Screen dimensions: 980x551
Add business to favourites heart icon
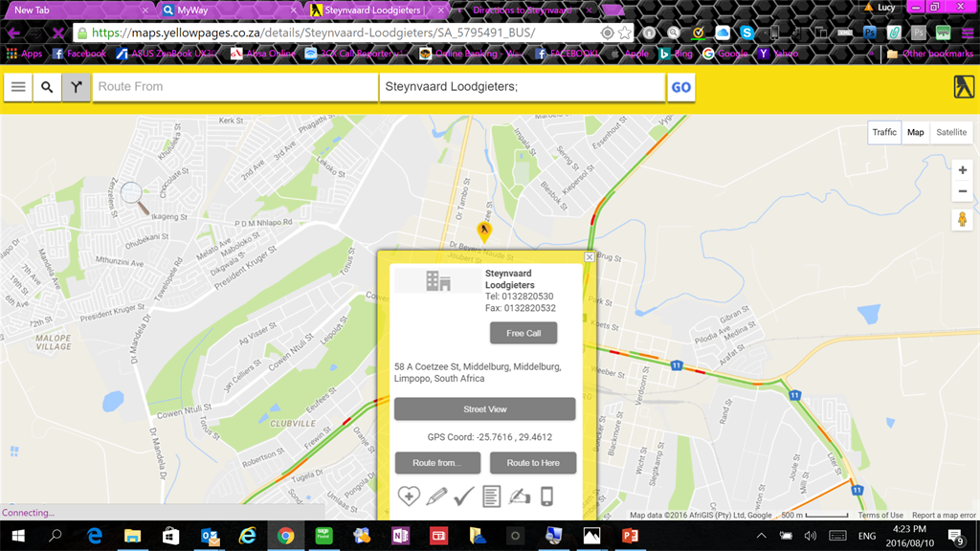409,496
